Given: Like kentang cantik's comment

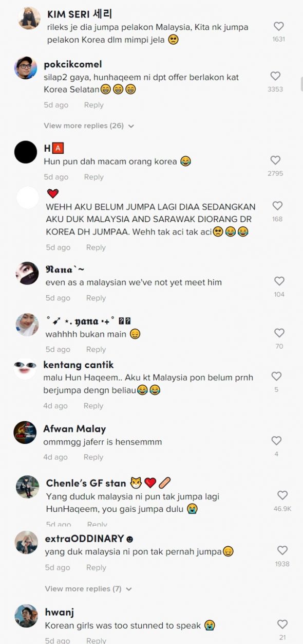Looking at the screenshot, I should [276, 377].
